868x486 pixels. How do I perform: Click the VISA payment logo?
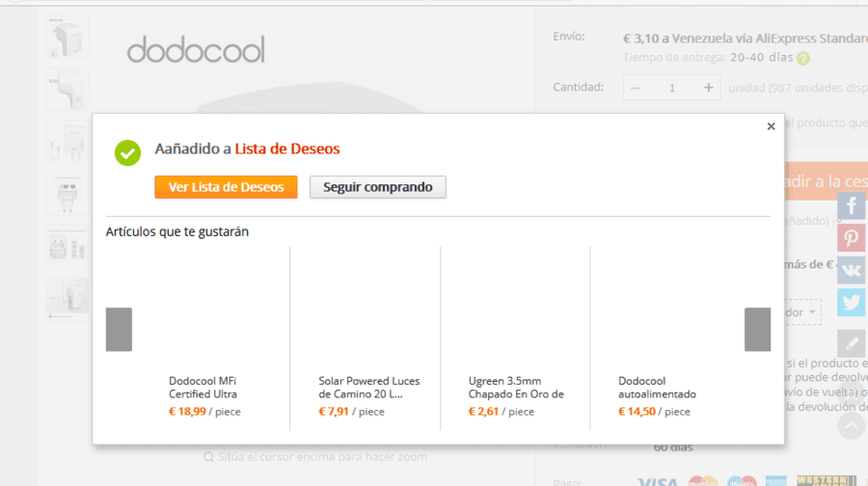(657, 481)
